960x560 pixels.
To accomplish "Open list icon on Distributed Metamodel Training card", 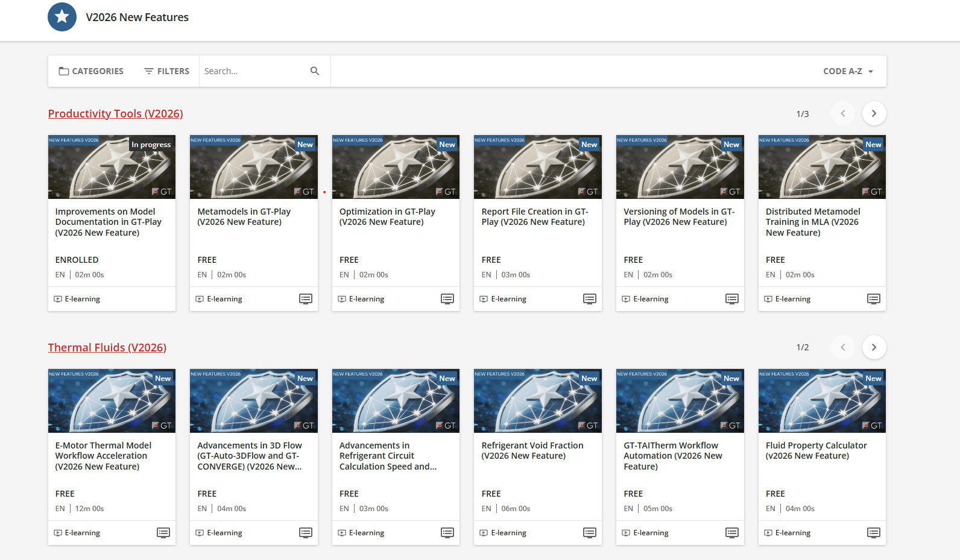I will [x=874, y=299].
